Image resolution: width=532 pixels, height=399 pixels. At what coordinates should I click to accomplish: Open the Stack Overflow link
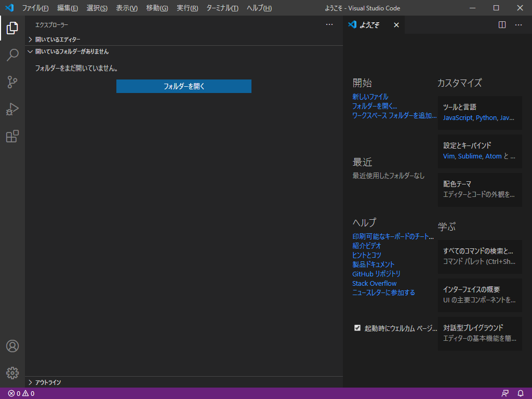pyautogui.click(x=374, y=283)
